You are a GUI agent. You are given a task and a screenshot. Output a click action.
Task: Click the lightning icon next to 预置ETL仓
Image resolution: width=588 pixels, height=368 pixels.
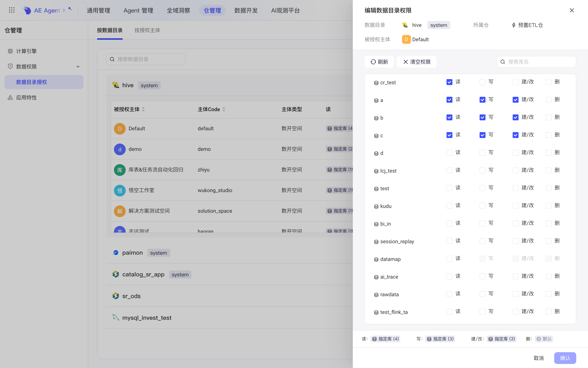514,25
